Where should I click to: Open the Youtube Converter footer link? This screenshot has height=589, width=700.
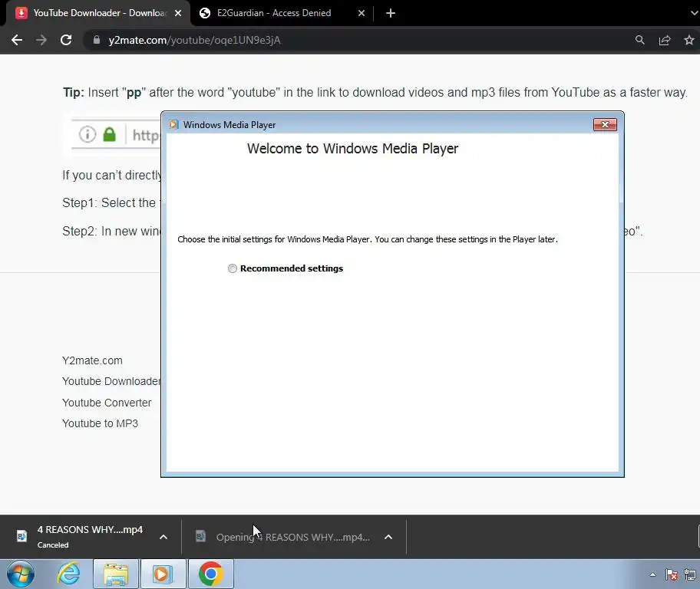[x=107, y=403]
